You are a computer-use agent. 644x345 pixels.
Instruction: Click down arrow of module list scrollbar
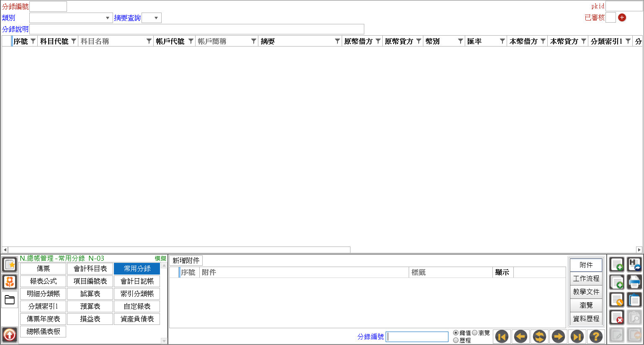(x=164, y=341)
